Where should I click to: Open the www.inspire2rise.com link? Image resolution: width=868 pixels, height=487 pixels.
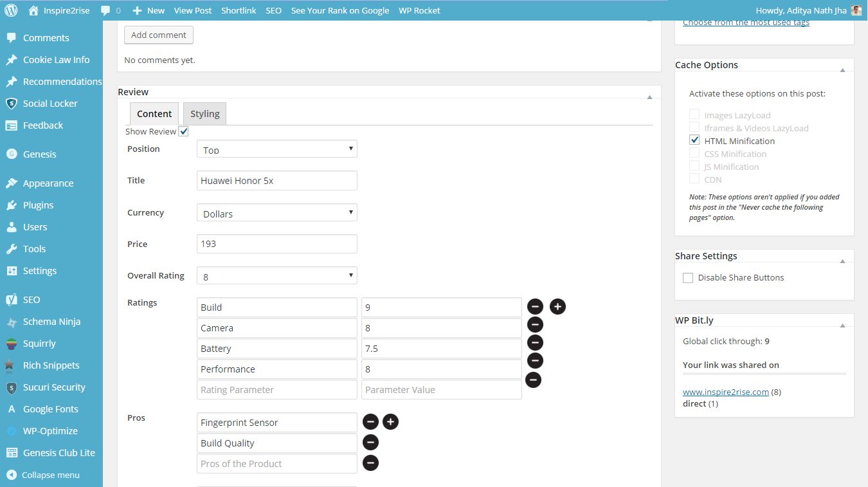[725, 392]
